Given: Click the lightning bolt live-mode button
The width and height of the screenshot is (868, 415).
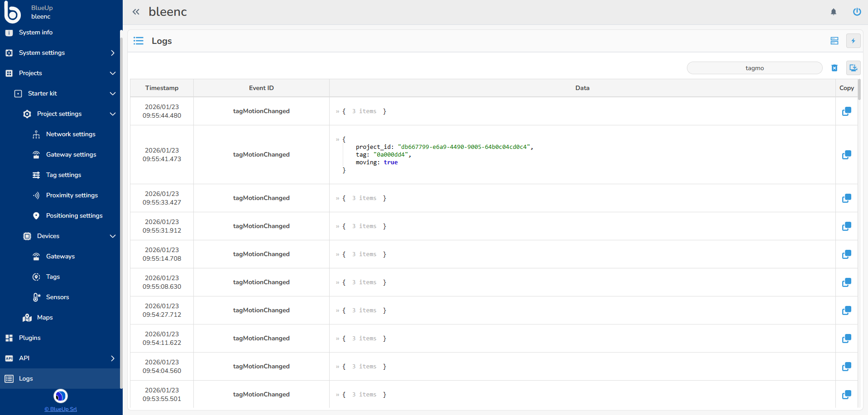Looking at the screenshot, I should point(853,41).
